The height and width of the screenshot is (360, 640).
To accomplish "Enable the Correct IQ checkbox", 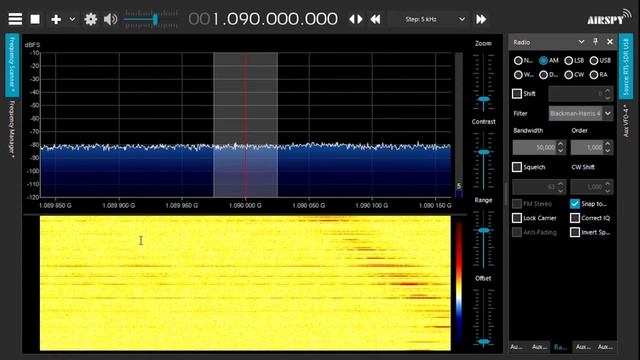I will click(x=575, y=218).
